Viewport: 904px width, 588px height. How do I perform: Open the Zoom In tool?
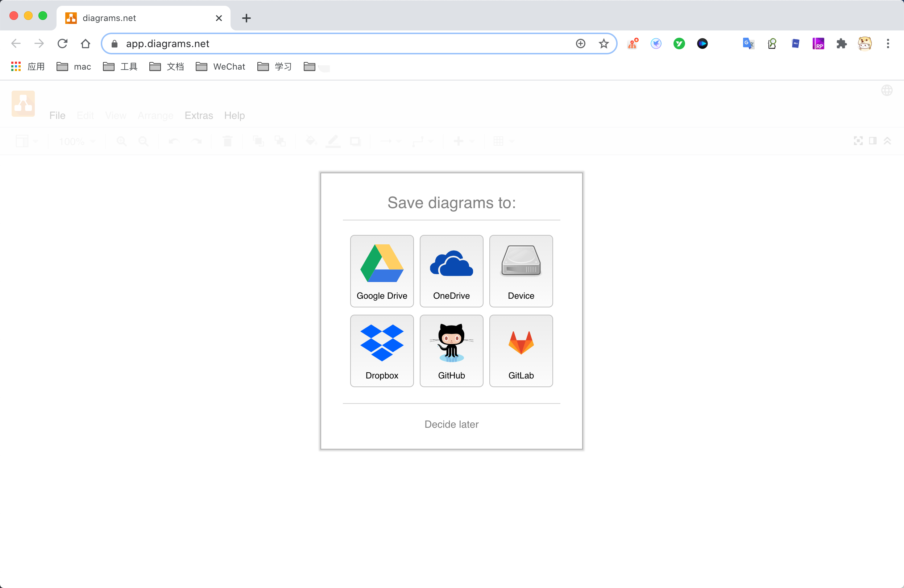(121, 141)
